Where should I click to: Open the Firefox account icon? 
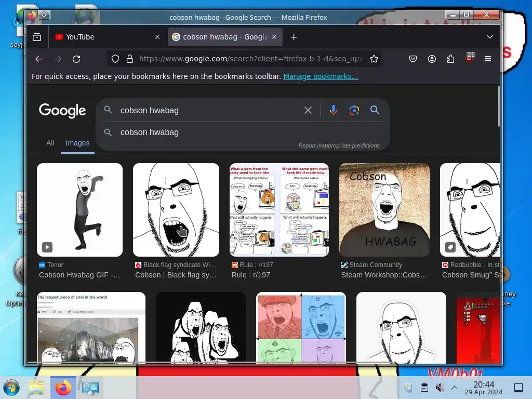pos(432,59)
